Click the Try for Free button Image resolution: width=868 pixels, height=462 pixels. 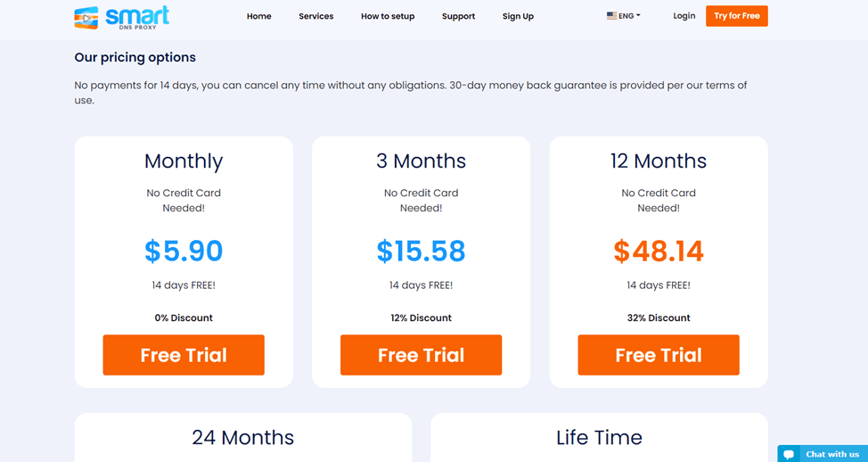pyautogui.click(x=737, y=16)
